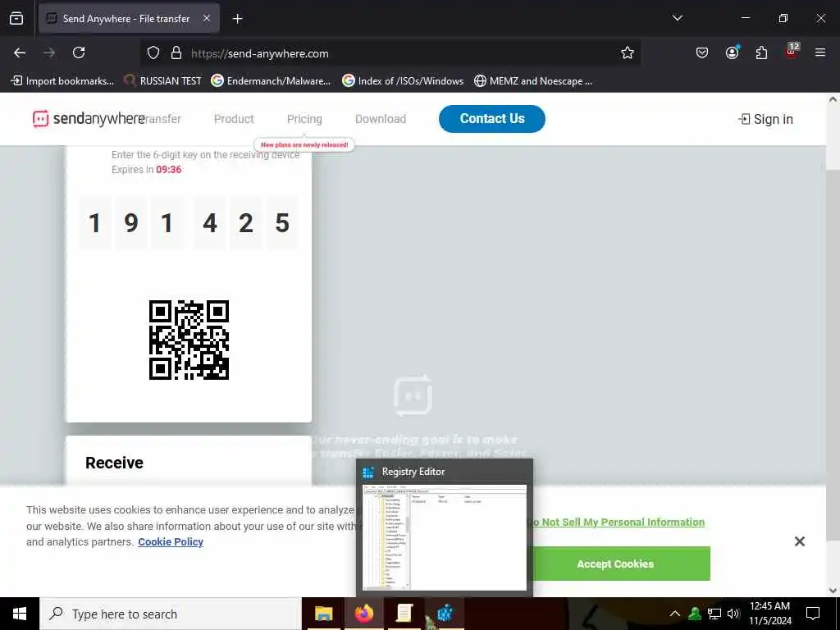Switch to Firefox in taskbar
840x630 pixels.
coord(364,614)
